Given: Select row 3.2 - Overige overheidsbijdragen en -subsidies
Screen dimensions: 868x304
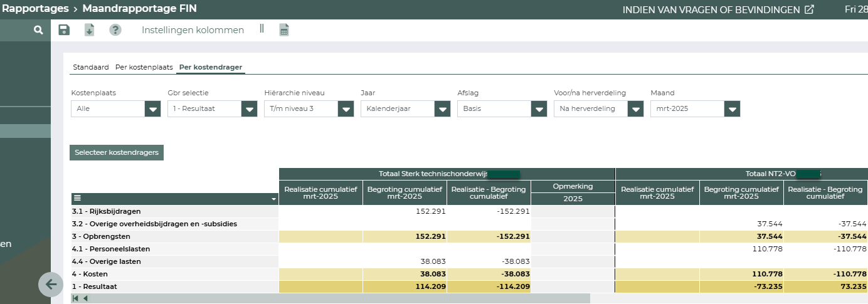Looking at the screenshot, I should tap(175, 224).
